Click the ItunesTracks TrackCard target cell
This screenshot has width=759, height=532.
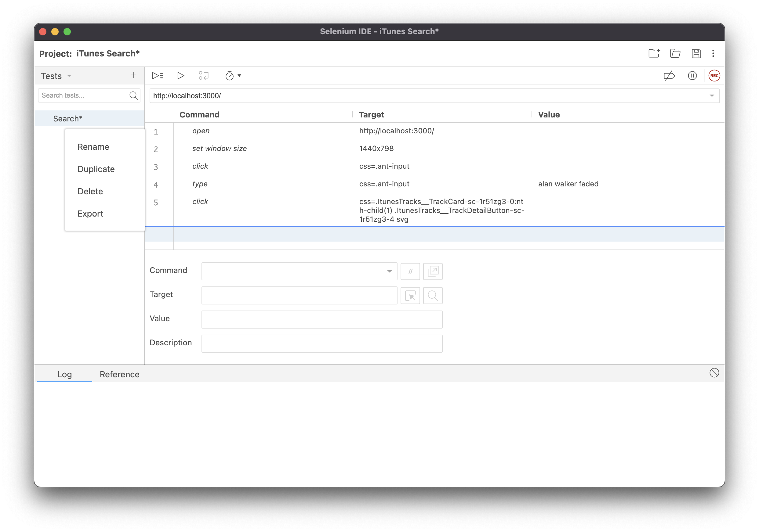(442, 210)
